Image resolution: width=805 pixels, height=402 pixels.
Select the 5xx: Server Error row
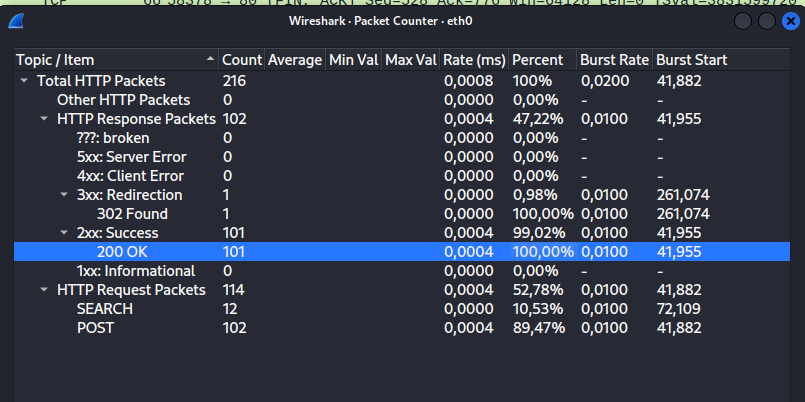[402, 157]
